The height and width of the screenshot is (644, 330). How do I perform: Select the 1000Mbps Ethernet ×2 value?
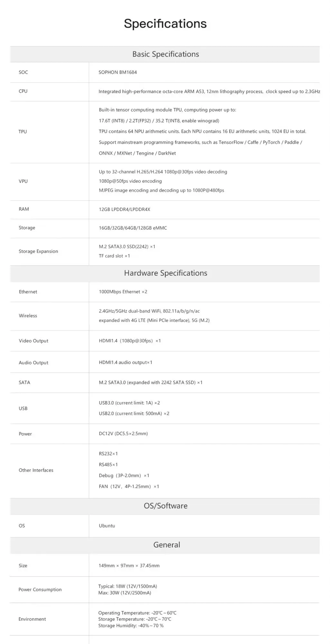(x=123, y=292)
